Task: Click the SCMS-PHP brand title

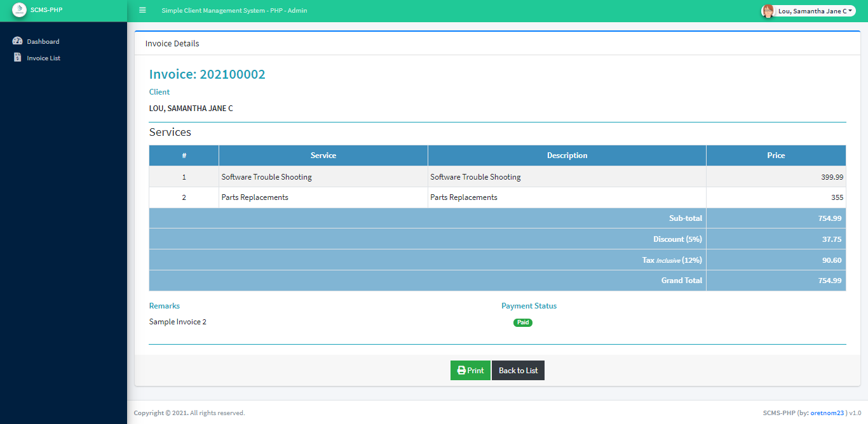Action: click(46, 10)
